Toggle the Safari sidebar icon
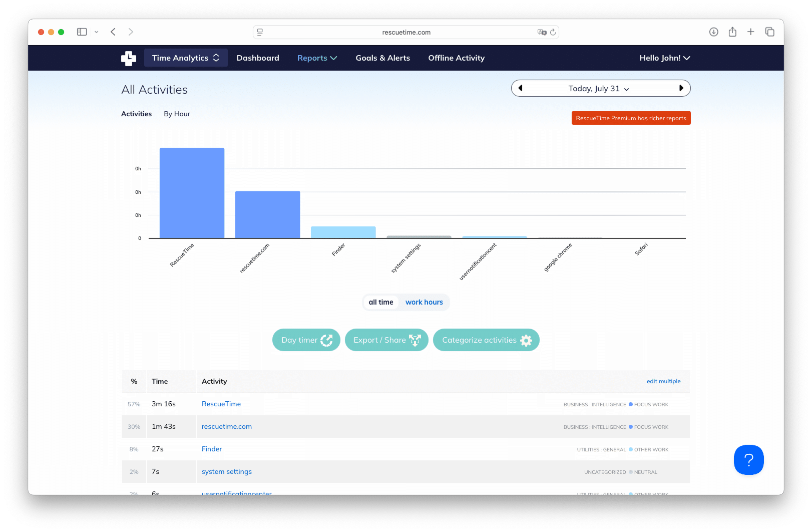Image resolution: width=812 pixels, height=532 pixels. [82, 32]
